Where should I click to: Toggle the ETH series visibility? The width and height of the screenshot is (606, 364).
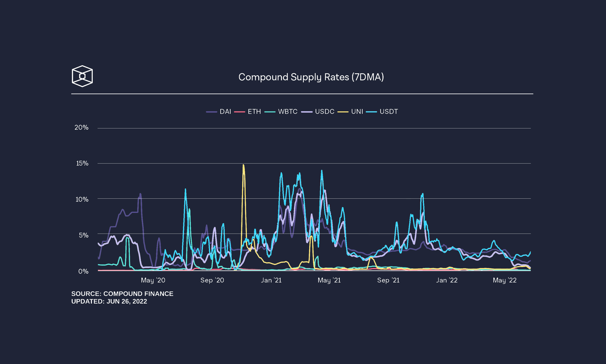pos(255,112)
